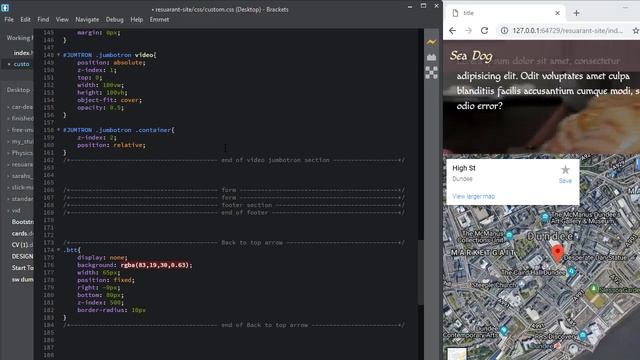Fold the '.jumbotron .container' rule at line 158
Viewport: 640px width, 360px height.
[58, 130]
